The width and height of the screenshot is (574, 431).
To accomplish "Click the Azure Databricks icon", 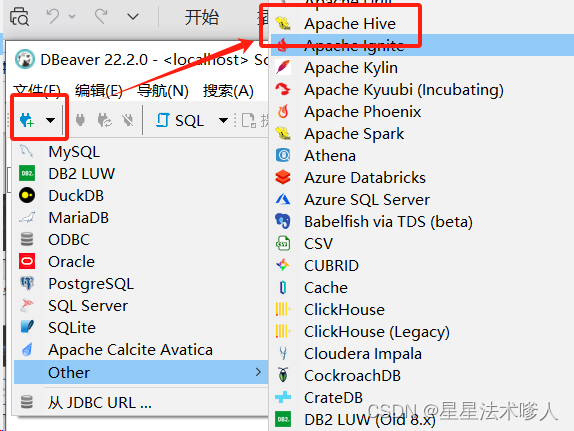I will pos(283,178).
